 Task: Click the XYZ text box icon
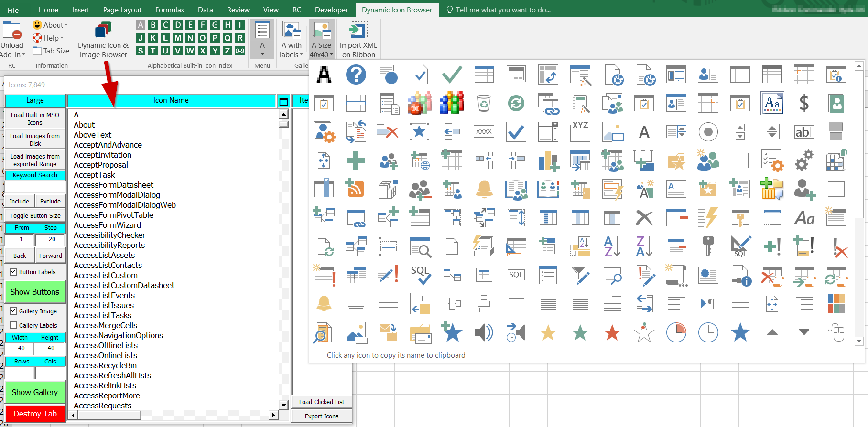[x=580, y=132]
